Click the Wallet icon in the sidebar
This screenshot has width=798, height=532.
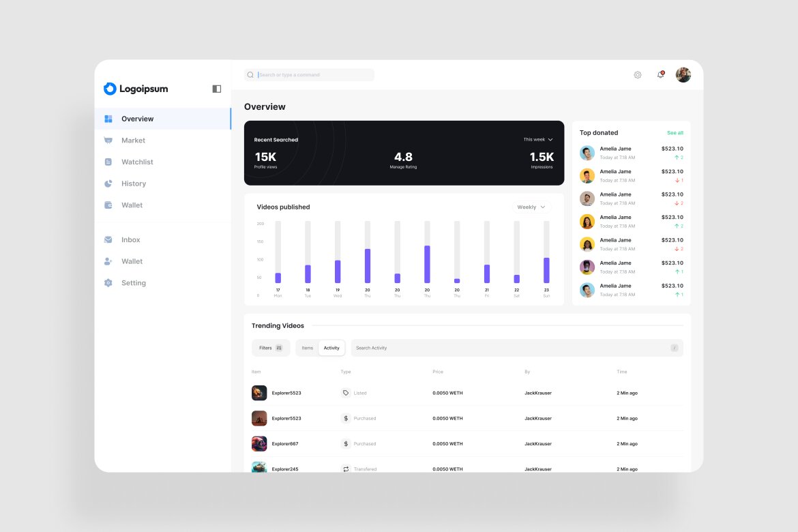[x=109, y=205]
